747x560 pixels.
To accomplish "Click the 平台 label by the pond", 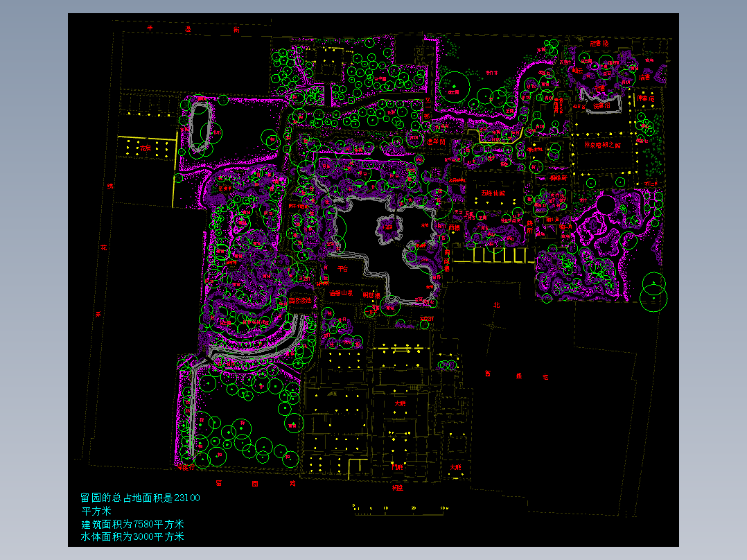I will (x=343, y=269).
